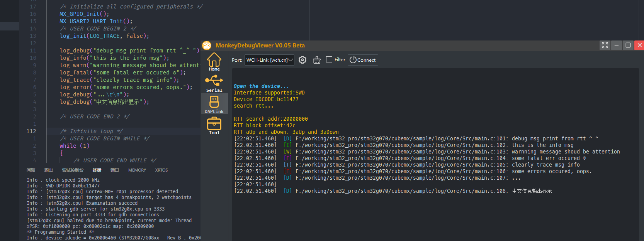This screenshot has width=644, height=241.
Task: Switch to the MEMORY tab
Action: [137, 170]
